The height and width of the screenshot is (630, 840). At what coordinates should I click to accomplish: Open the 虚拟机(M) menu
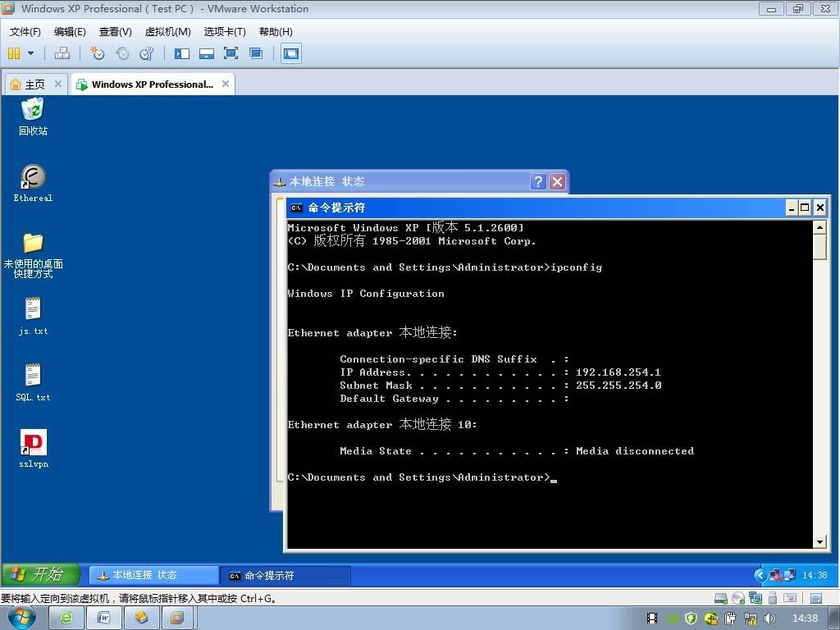[167, 32]
